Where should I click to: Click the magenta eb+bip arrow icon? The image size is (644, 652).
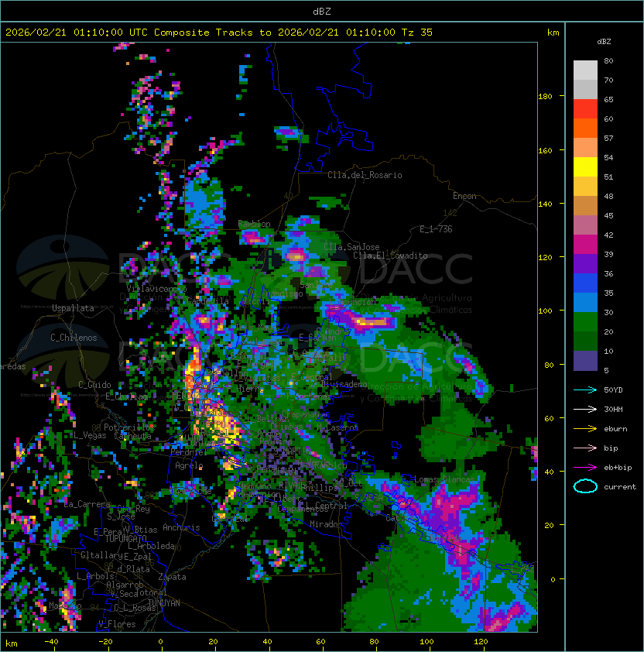[585, 468]
